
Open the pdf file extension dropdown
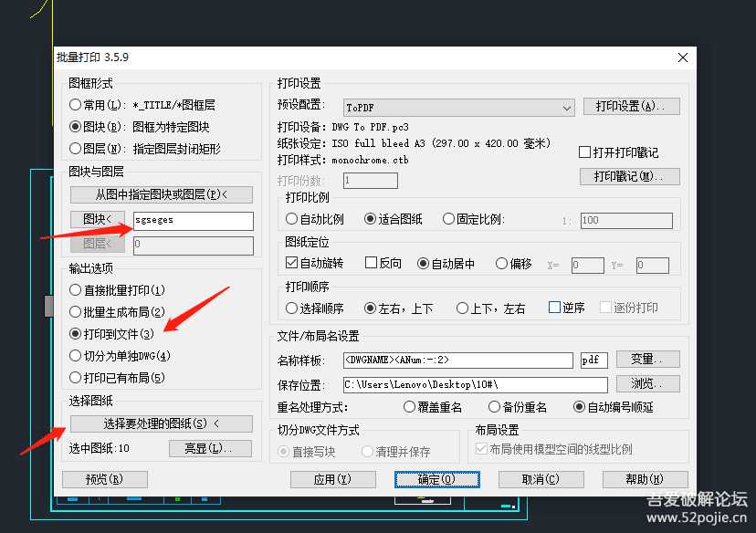[x=593, y=361]
